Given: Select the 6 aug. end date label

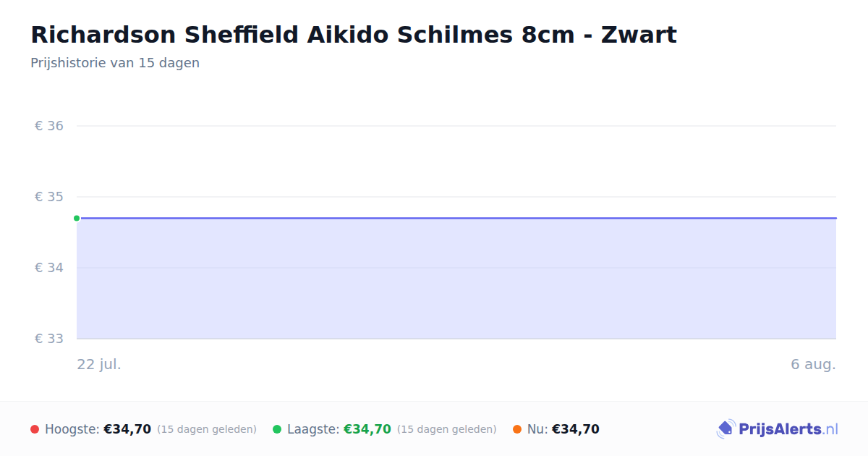Looking at the screenshot, I should click(813, 364).
